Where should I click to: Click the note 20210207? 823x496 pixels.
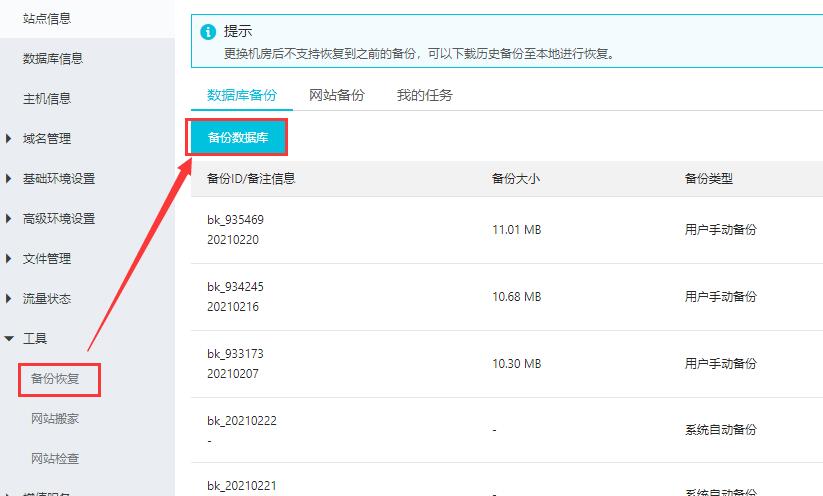point(233,374)
